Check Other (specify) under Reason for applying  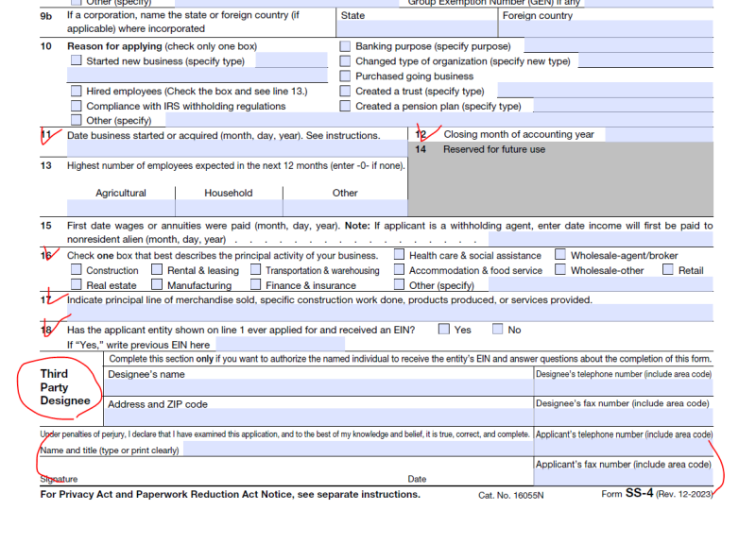(x=77, y=120)
